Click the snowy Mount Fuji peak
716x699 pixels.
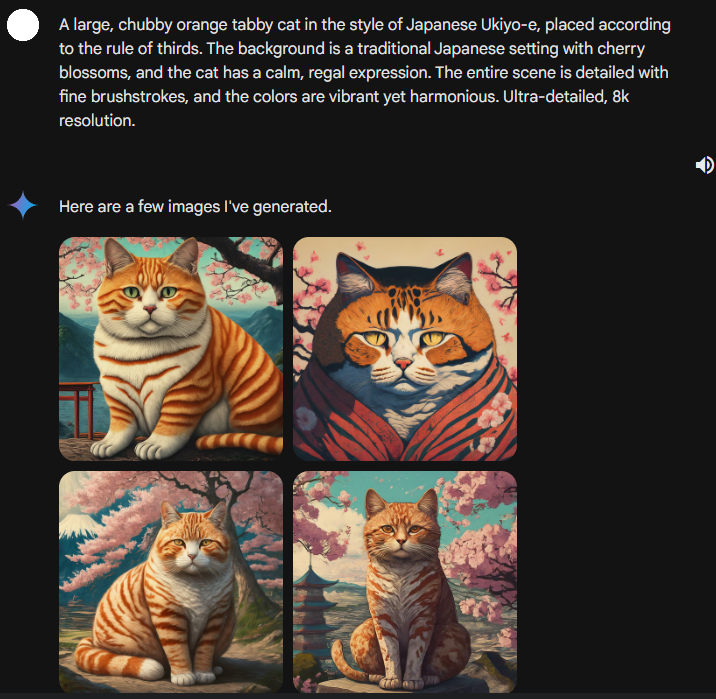76,525
